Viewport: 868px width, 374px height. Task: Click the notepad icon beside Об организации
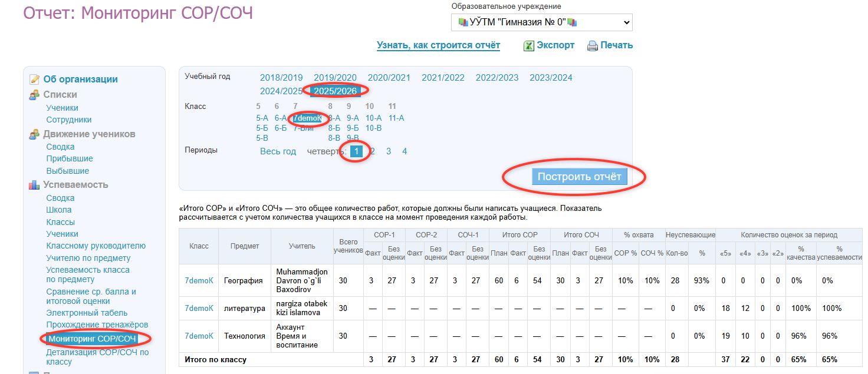click(34, 80)
